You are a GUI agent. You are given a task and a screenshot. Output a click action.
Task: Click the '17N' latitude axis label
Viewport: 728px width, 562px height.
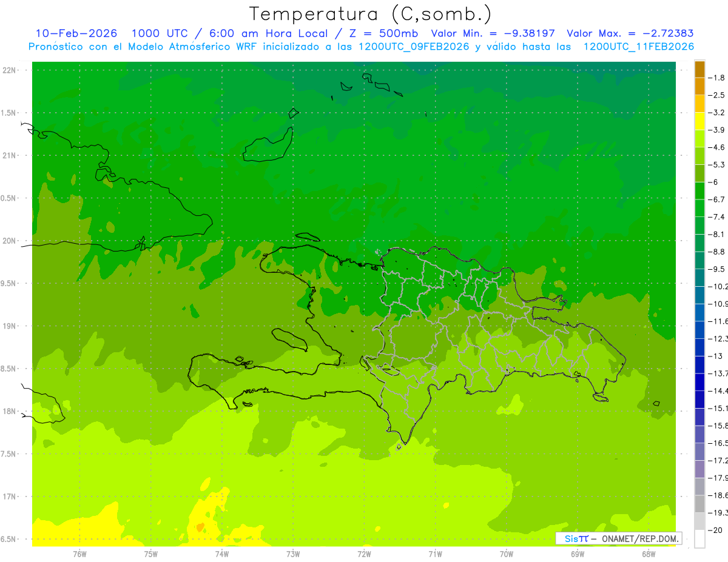tap(10, 497)
